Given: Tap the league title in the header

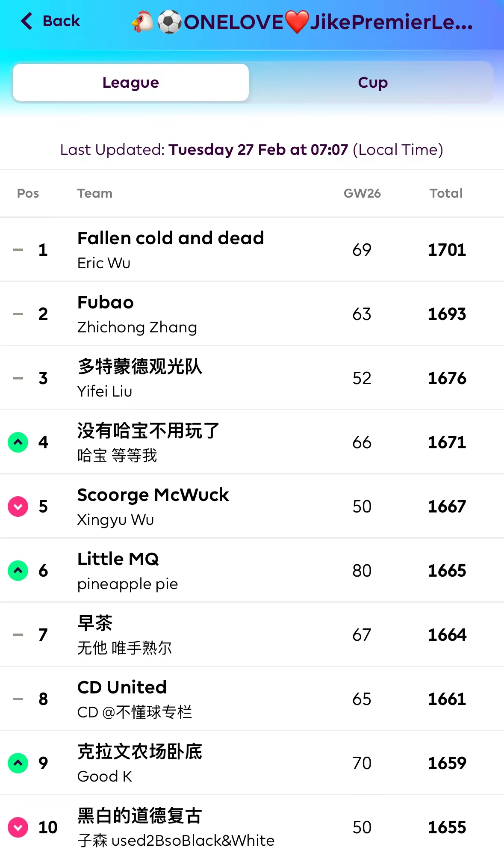Looking at the screenshot, I should (302, 22).
